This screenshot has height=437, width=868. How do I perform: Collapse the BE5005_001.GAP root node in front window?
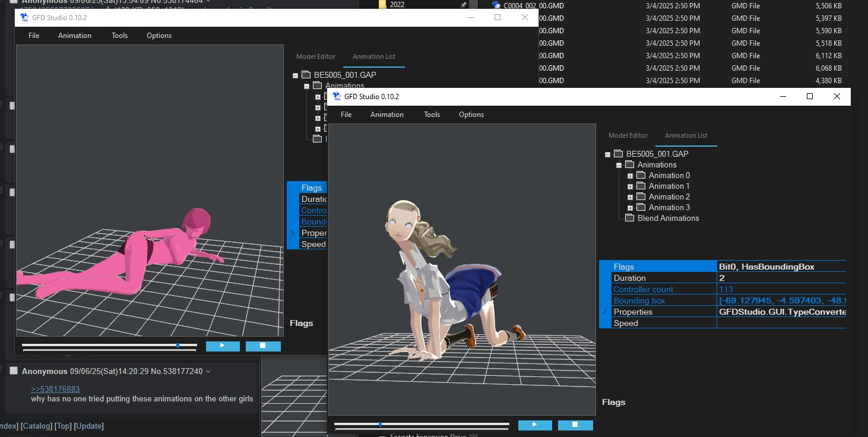coord(607,154)
